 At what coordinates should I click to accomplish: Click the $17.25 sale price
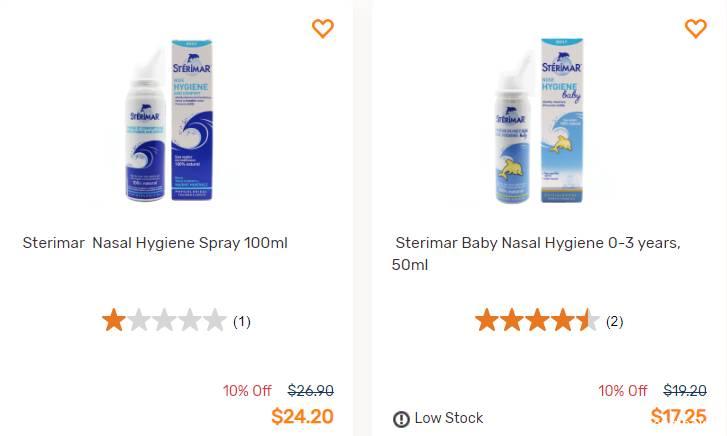coord(678,416)
